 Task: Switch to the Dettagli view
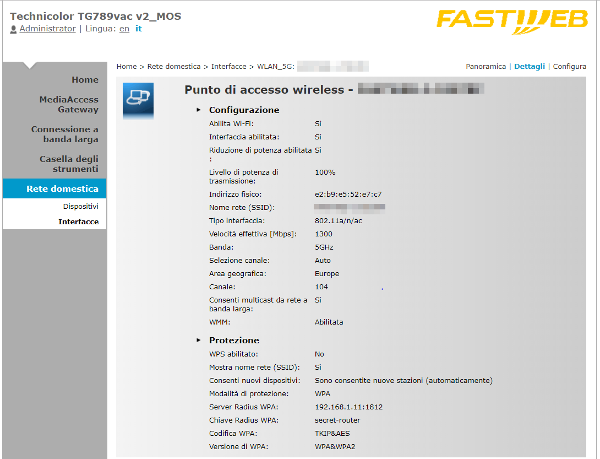pyautogui.click(x=529, y=67)
